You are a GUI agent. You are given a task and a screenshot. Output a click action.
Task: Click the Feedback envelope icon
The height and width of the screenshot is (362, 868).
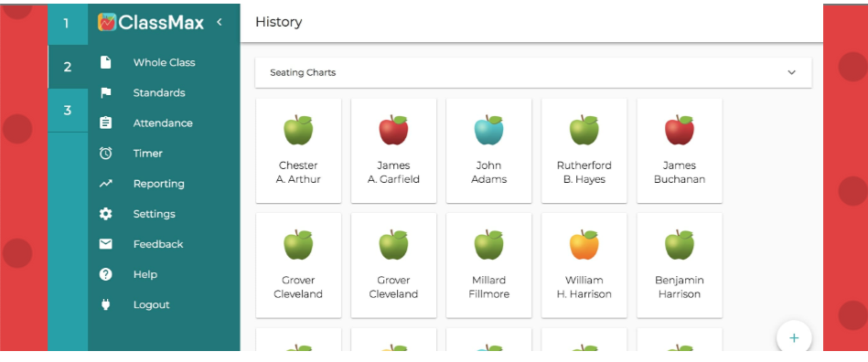106,244
